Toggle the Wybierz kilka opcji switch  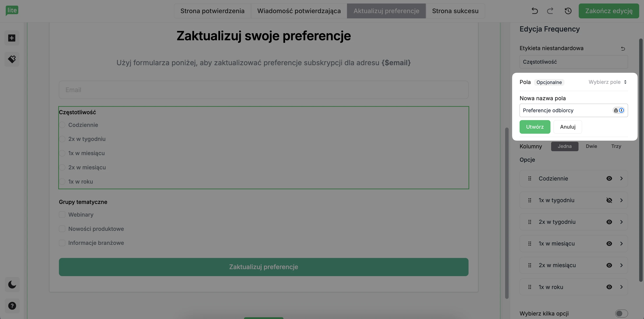pos(621,313)
